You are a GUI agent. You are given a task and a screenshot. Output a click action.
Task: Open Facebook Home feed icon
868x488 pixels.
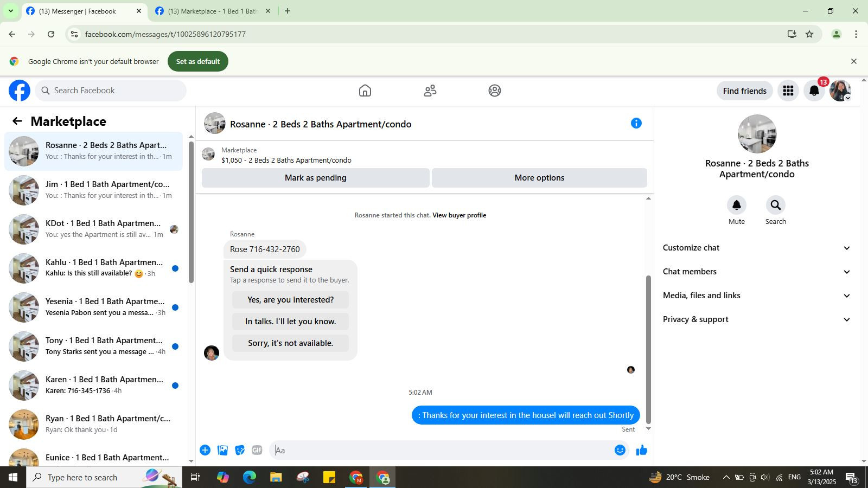(365, 91)
